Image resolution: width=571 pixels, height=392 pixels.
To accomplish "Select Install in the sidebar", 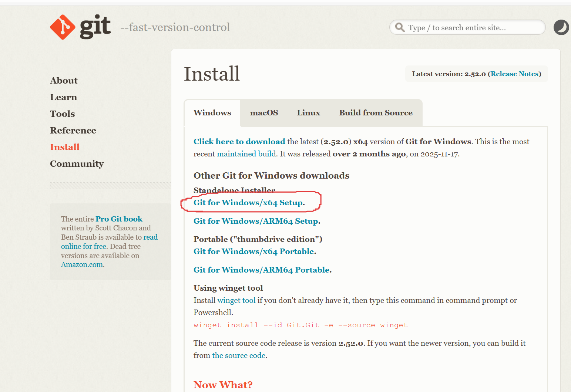I will click(x=65, y=147).
